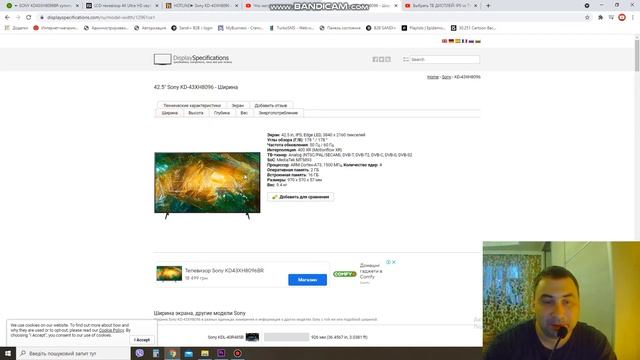Bookmark this page with the star icon
The height and width of the screenshot is (360, 640).
(587, 18)
